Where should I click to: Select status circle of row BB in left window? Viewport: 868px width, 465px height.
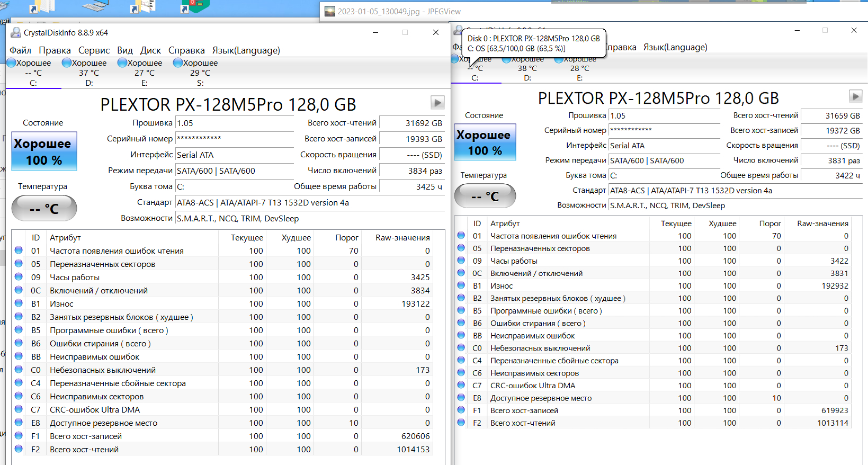pos(19,356)
